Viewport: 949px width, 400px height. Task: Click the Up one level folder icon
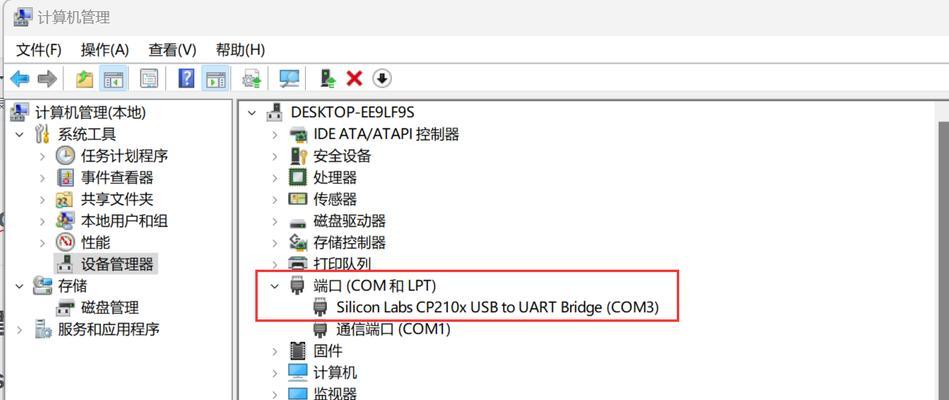[x=84, y=79]
